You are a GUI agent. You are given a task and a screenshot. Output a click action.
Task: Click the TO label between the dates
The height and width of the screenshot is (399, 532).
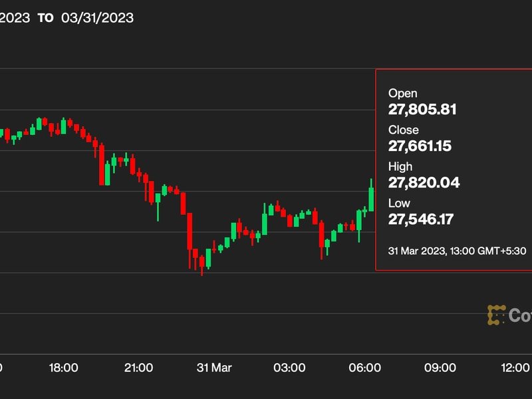(x=45, y=18)
